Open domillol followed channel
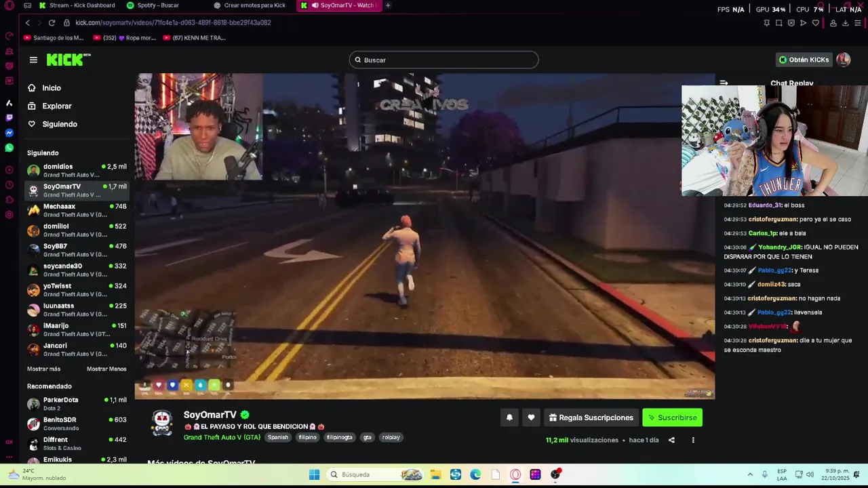Viewport: 868px width, 488px height. coord(77,230)
